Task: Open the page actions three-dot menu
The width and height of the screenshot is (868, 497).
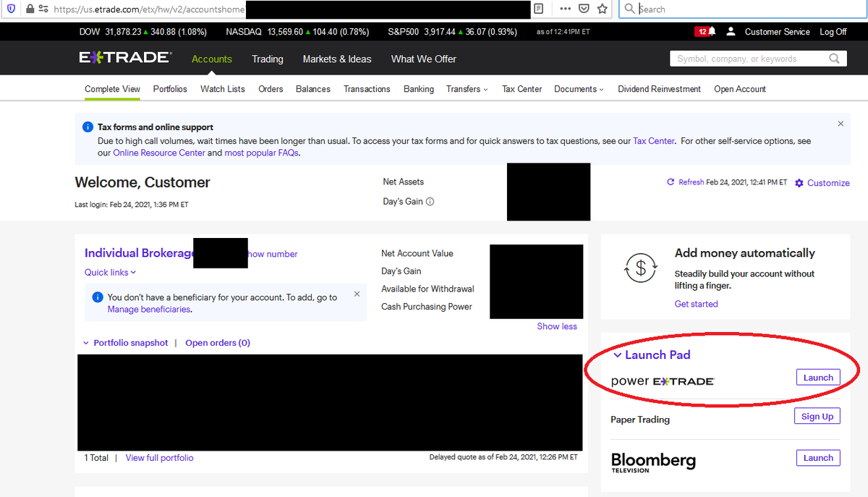Action: [565, 9]
